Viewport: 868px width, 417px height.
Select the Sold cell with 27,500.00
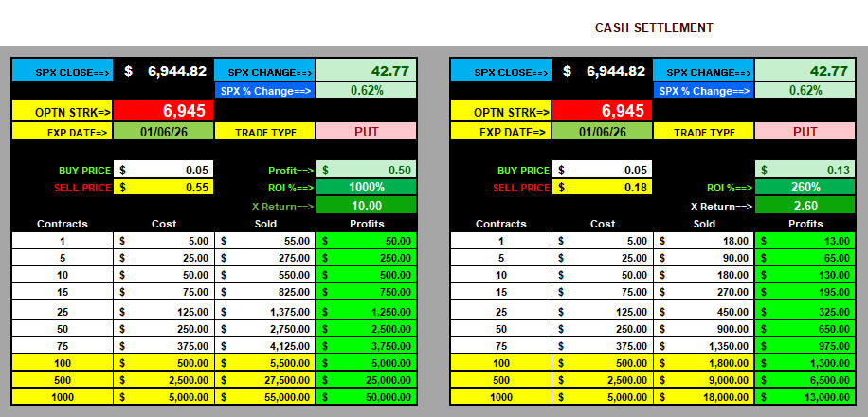[x=264, y=379]
